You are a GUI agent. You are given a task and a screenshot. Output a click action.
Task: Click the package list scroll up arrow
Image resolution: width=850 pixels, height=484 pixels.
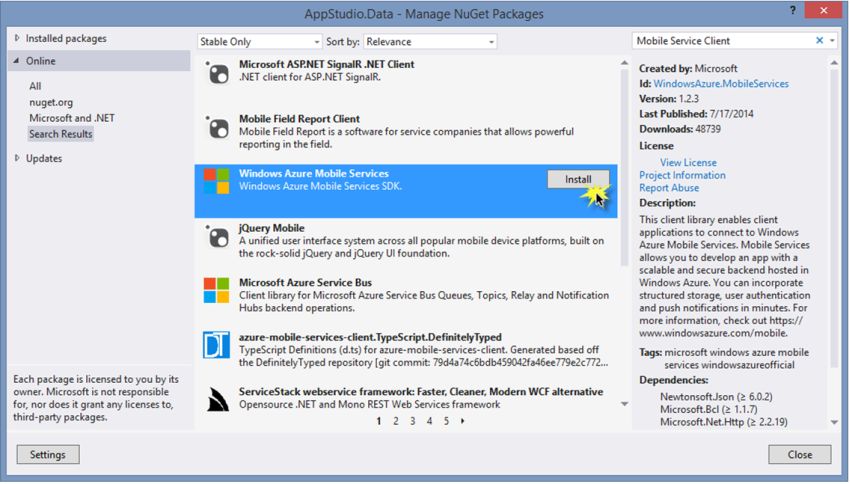coord(624,63)
